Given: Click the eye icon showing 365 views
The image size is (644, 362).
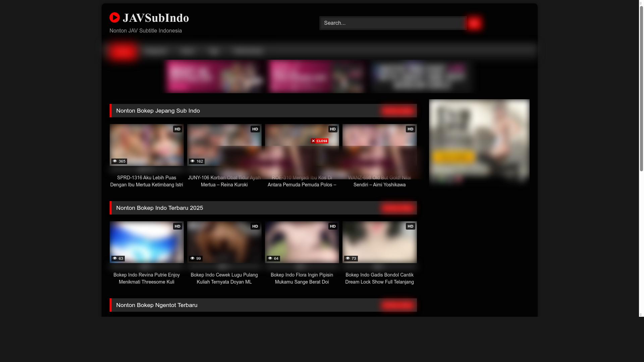Looking at the screenshot, I should [x=115, y=161].
